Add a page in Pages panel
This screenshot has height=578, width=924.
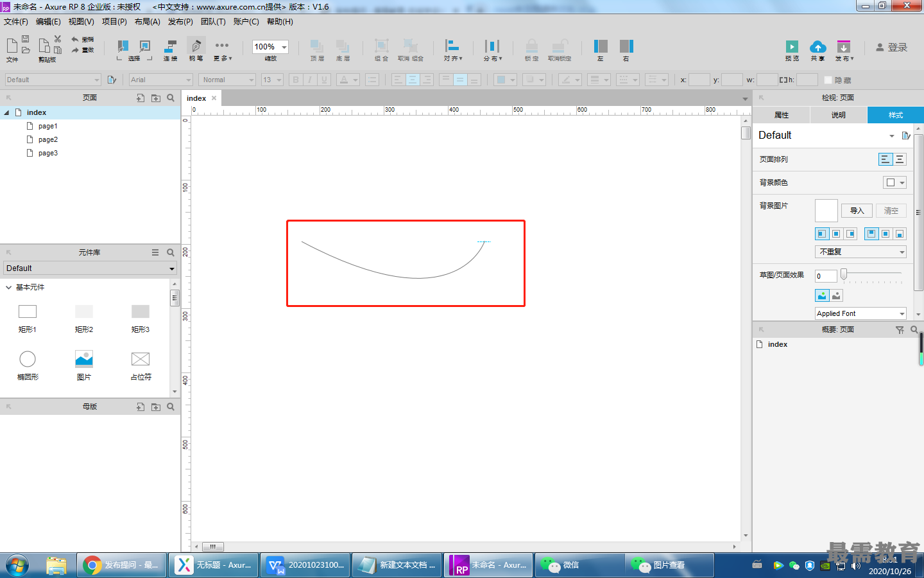coord(141,98)
